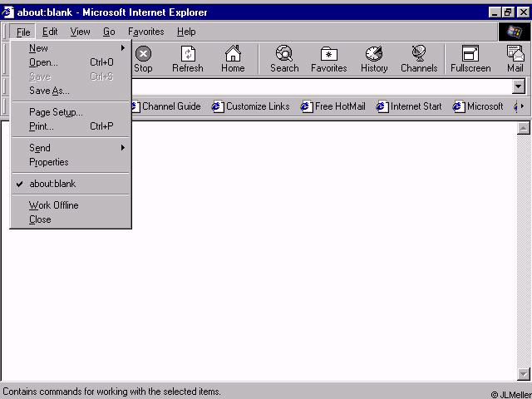This screenshot has height=399, width=532.
Task: Select Page Setup in File menu
Action: coord(56,112)
